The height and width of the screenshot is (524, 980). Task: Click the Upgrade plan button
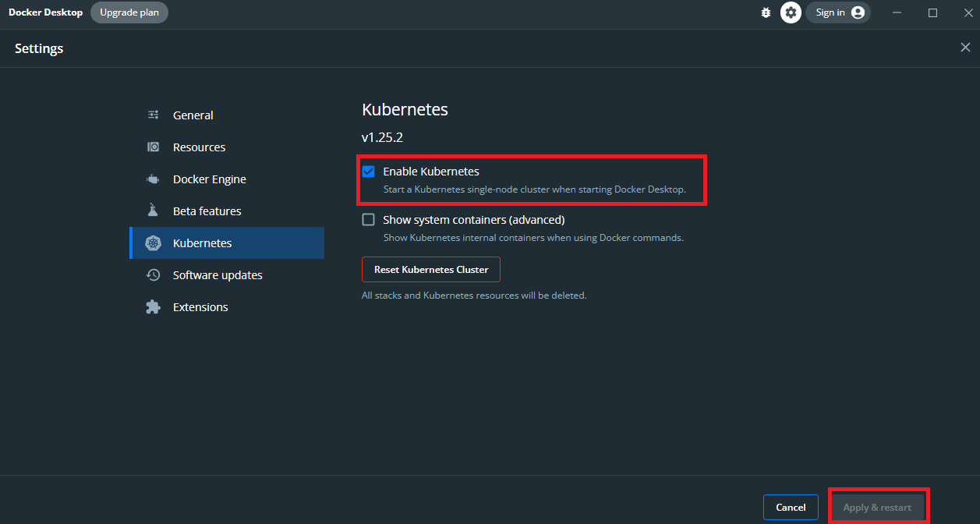coord(129,12)
